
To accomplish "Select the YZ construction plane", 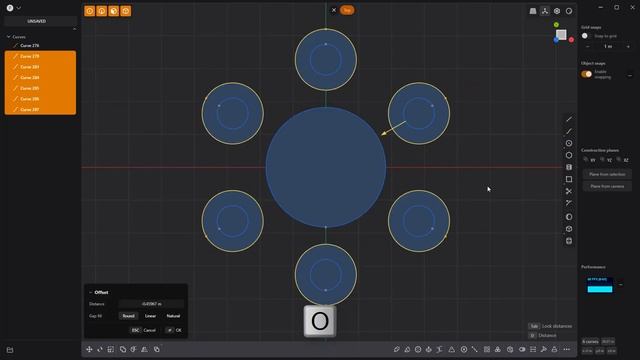I will 606,160.
